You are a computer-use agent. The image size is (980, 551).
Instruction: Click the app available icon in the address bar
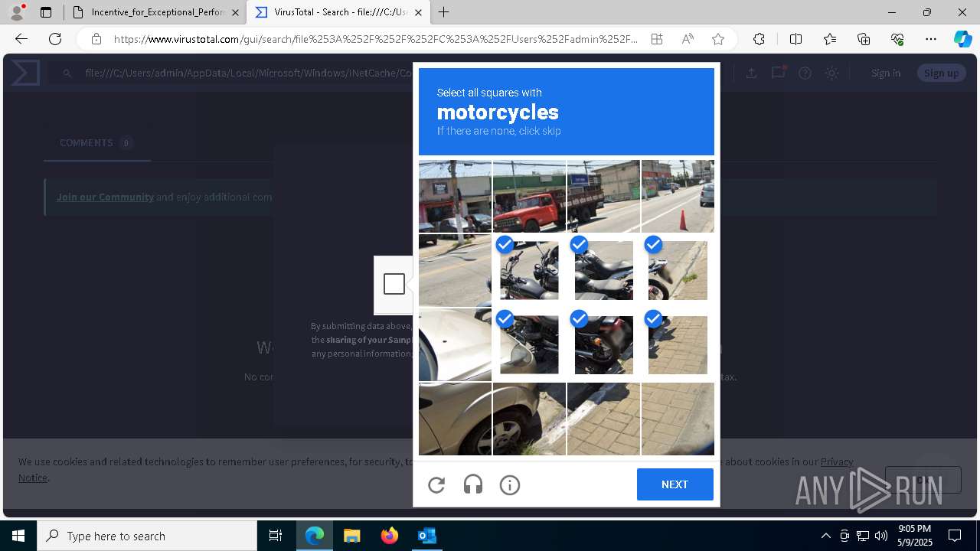click(657, 39)
